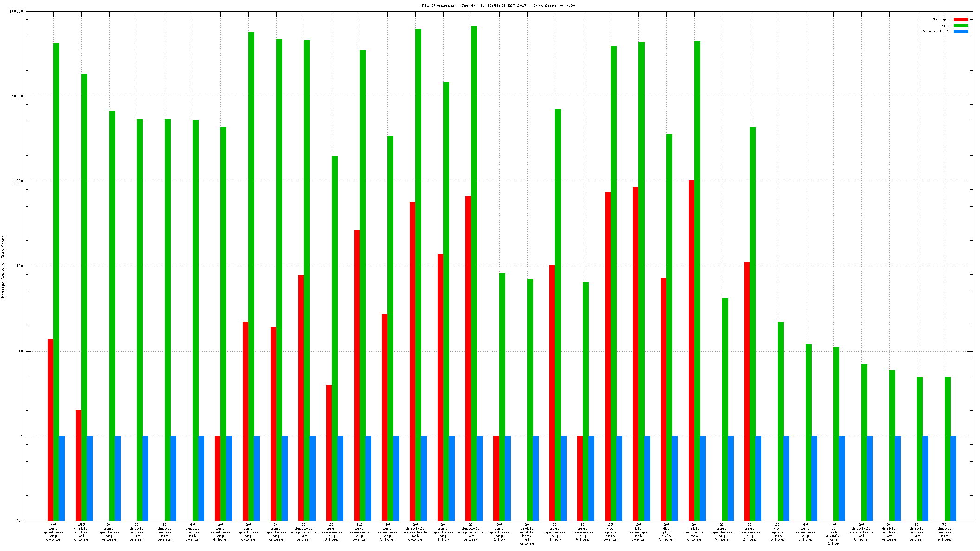Screen dimensions: 980x551
Task: Click the 15@ dnsbl.sorbs.net origin label
Action: pos(81,532)
